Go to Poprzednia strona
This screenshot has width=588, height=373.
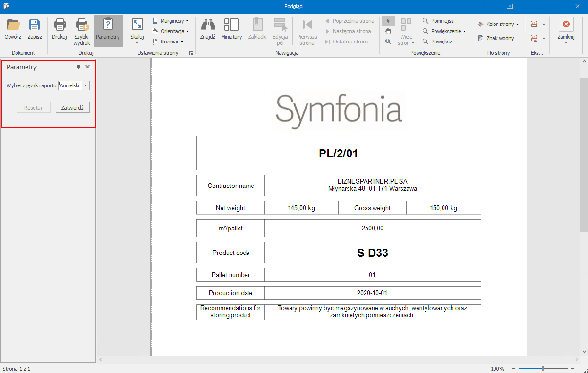point(349,21)
